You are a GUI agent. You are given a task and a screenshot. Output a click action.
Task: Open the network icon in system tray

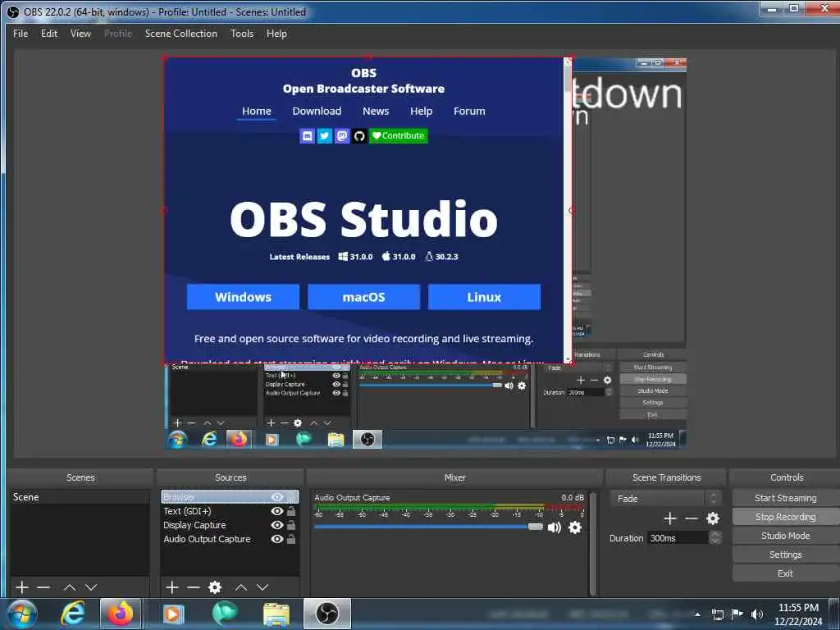pyautogui.click(x=717, y=614)
